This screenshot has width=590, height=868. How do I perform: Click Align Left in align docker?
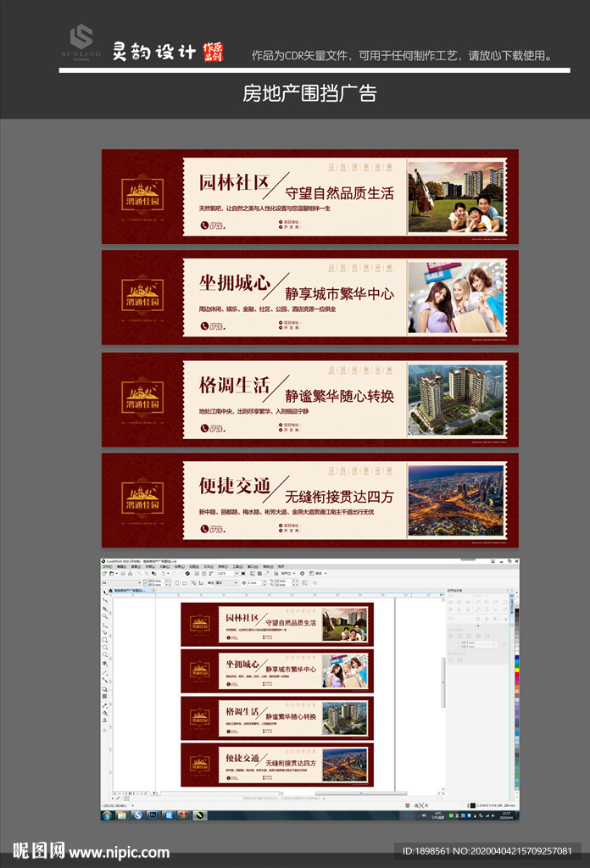(450, 603)
